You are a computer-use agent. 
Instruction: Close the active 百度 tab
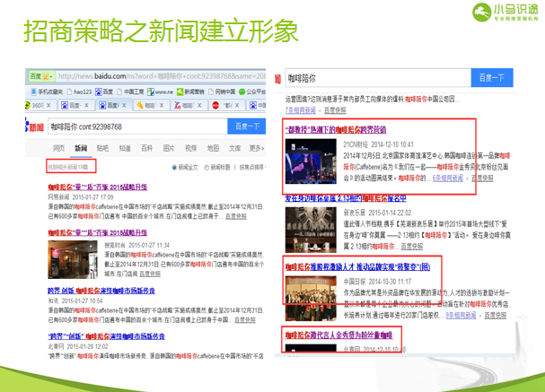point(124,105)
